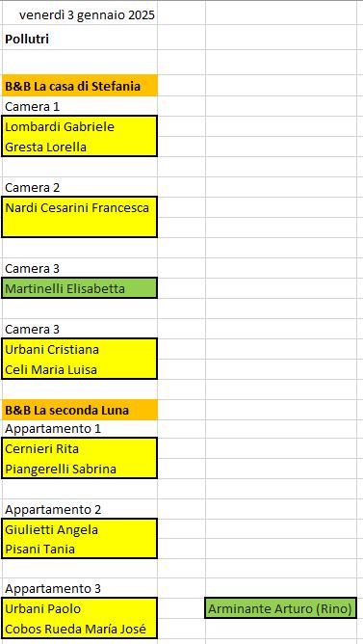Click the Appartamento 1 label cell
The width and height of the screenshot is (363, 644).
coord(79,429)
